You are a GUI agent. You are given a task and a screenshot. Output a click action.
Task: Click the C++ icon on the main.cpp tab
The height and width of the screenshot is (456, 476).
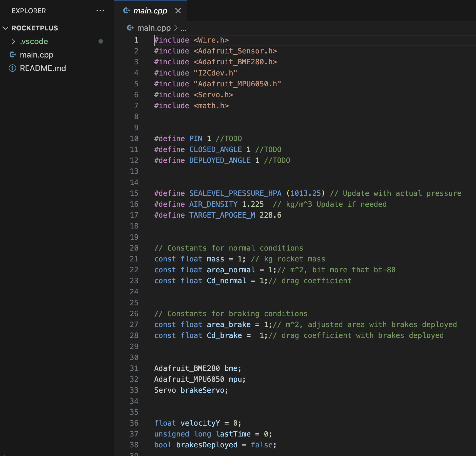tap(127, 10)
